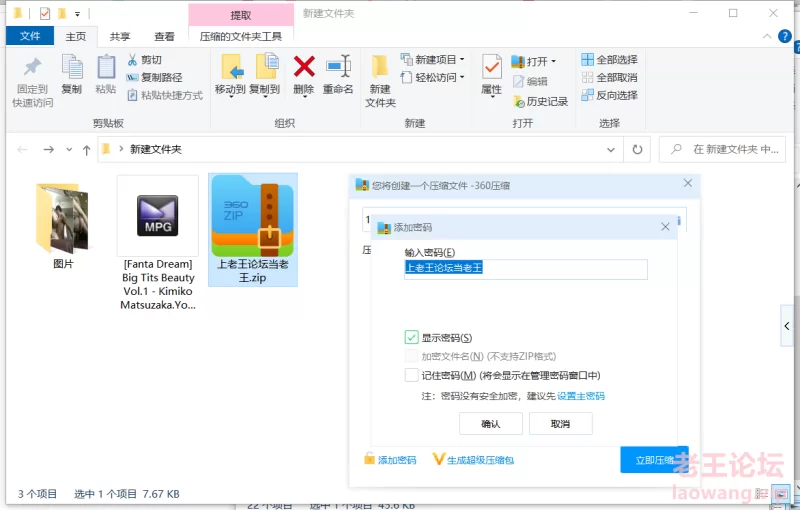This screenshot has height=510, width=800.
Task: Refresh the current folder view
Action: [637, 149]
